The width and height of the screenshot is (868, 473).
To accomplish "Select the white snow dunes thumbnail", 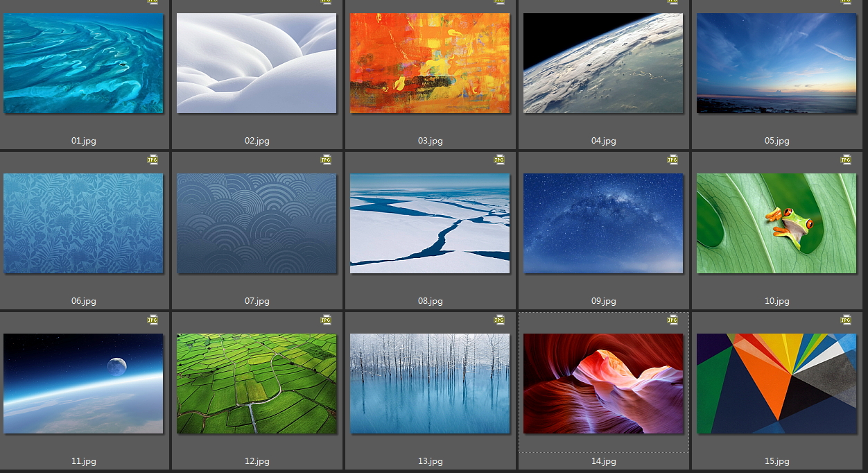I will 257,63.
